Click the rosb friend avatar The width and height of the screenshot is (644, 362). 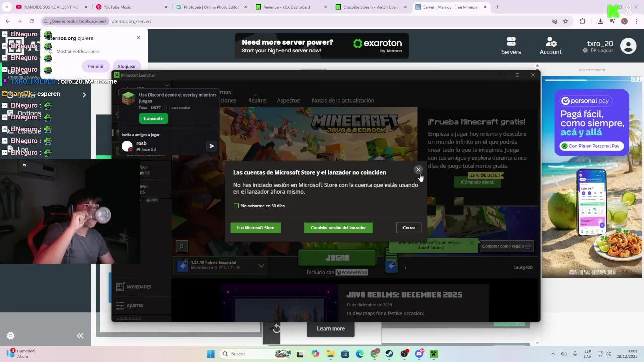tap(127, 146)
